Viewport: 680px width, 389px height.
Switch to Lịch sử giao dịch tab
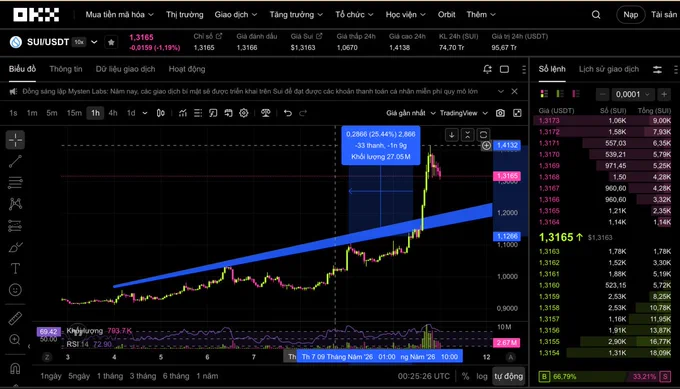tap(609, 69)
